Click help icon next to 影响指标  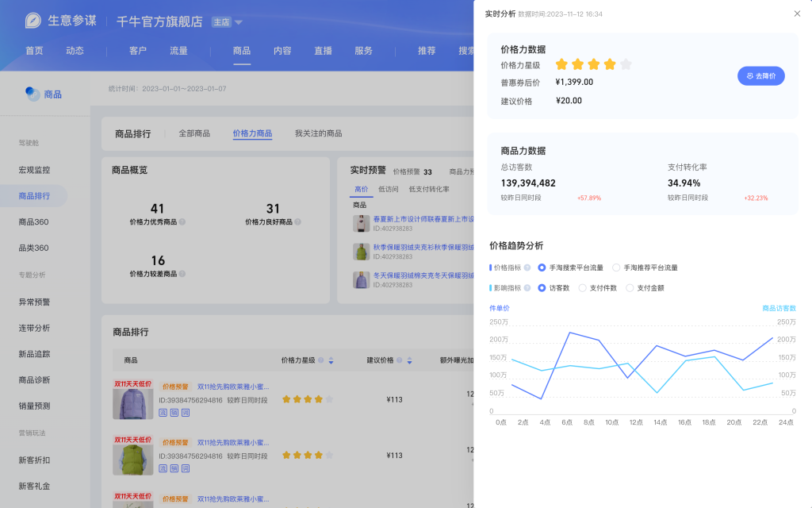point(527,287)
